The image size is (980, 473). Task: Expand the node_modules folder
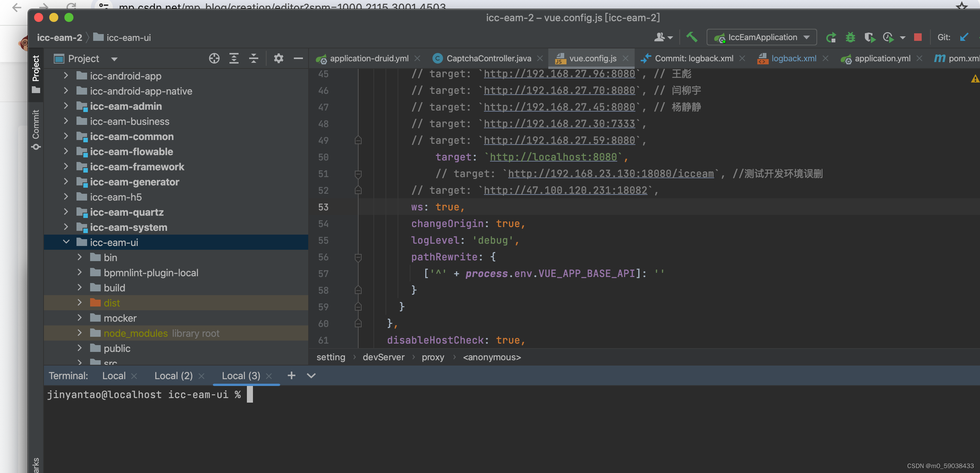[x=80, y=333]
